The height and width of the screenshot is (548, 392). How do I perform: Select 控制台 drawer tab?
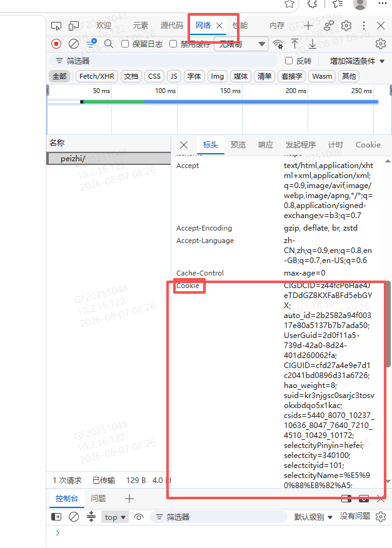[x=67, y=499]
